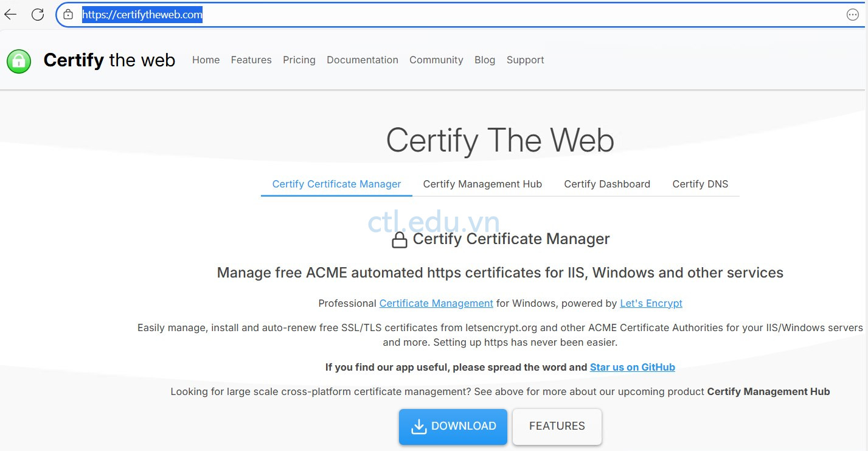
Task: Open the Community page
Action: (436, 60)
